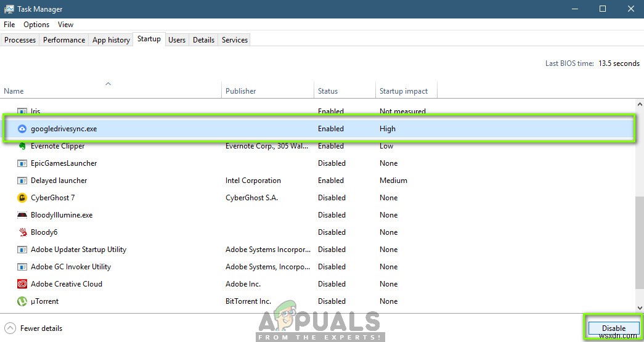Click the µTorrent green icon
Screen dimensions: 644x342
coord(22,301)
